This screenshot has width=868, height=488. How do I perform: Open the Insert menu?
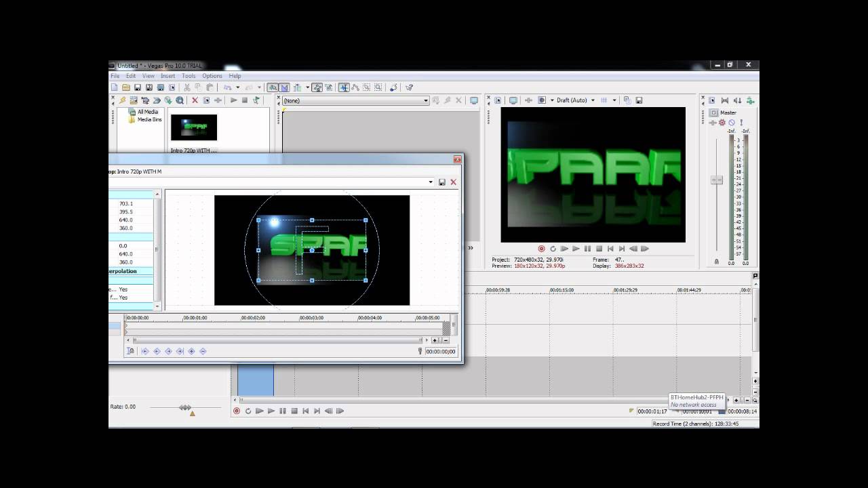[168, 76]
